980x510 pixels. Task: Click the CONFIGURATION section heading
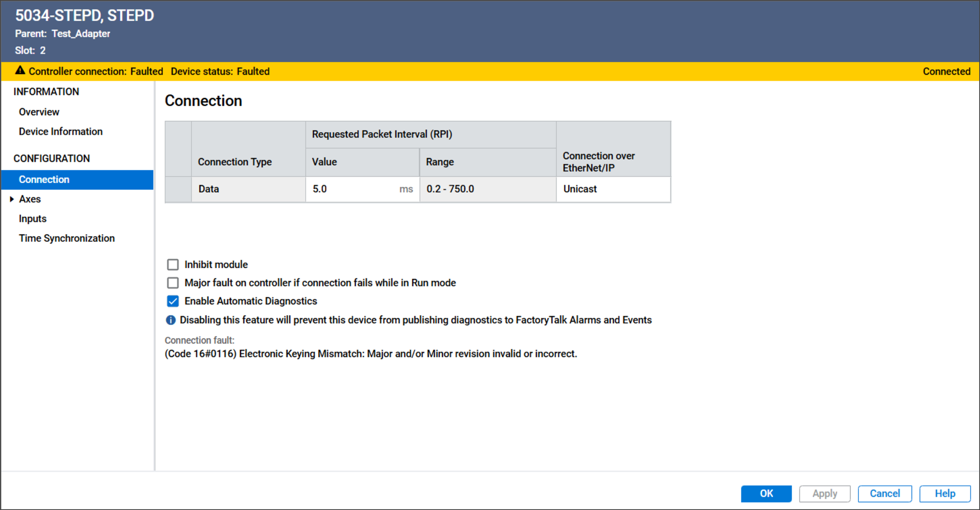click(52, 158)
